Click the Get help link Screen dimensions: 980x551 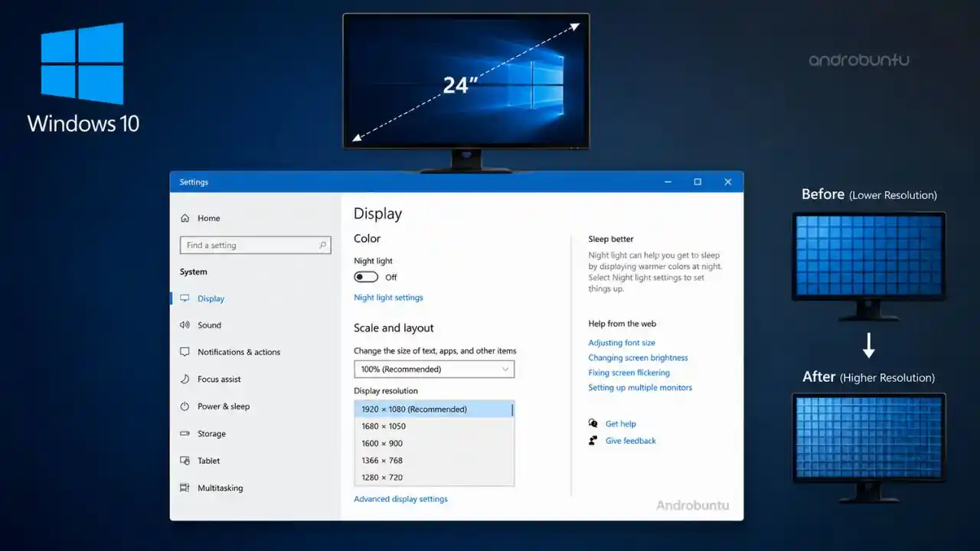click(x=621, y=423)
